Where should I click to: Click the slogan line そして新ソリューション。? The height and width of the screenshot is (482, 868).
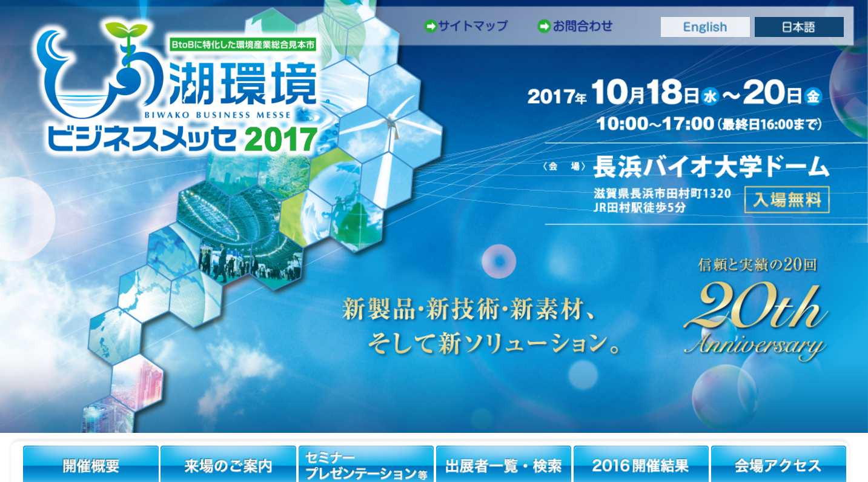tap(495, 344)
